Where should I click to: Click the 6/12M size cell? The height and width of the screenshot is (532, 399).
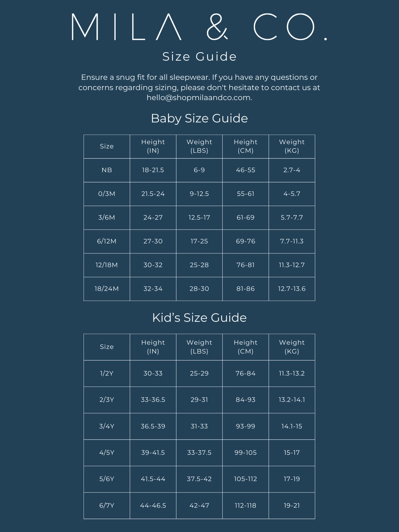click(107, 241)
